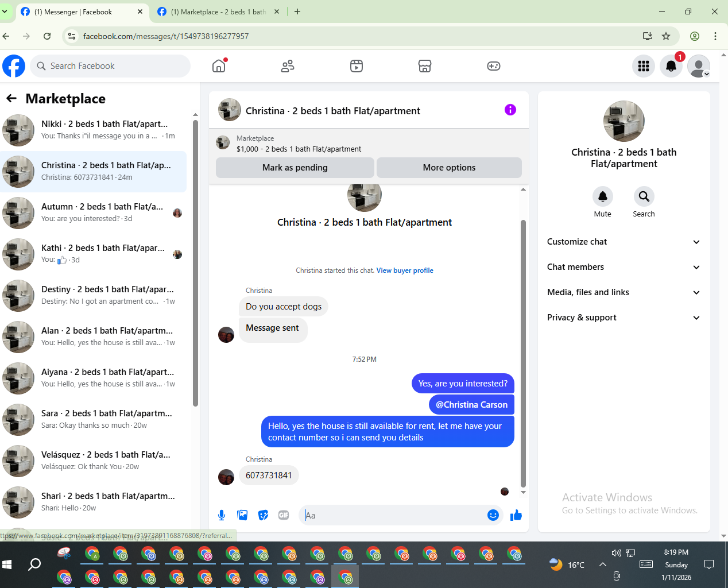The width and height of the screenshot is (728, 588).
Task: Click Mark as pending button
Action: (x=295, y=168)
